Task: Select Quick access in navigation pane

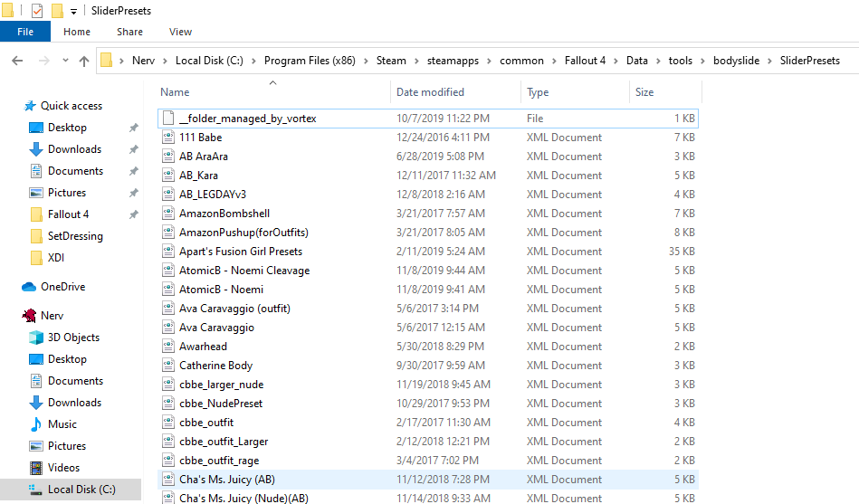Action: 72,106
